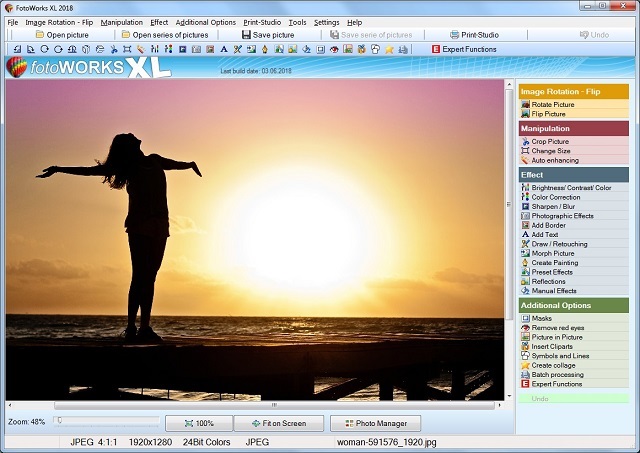Click the Symbols and Lines toolbar icon
This screenshot has height=453, width=640.
pyautogui.click(x=376, y=49)
